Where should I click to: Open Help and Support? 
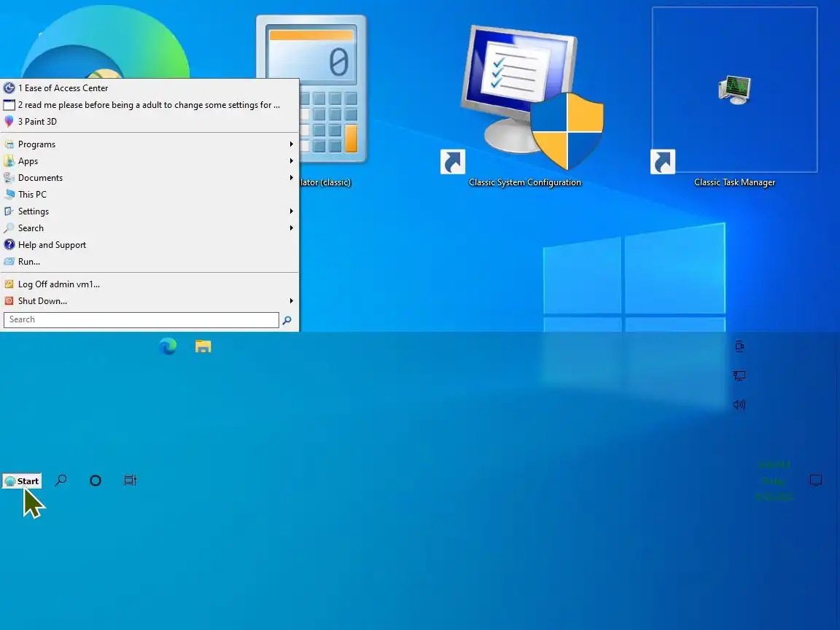[149, 245]
